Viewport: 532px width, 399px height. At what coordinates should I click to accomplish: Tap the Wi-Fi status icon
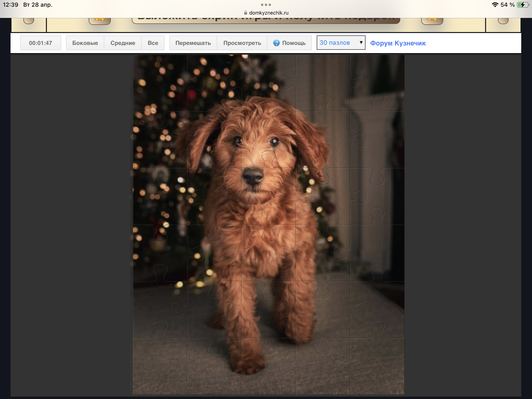[495, 5]
